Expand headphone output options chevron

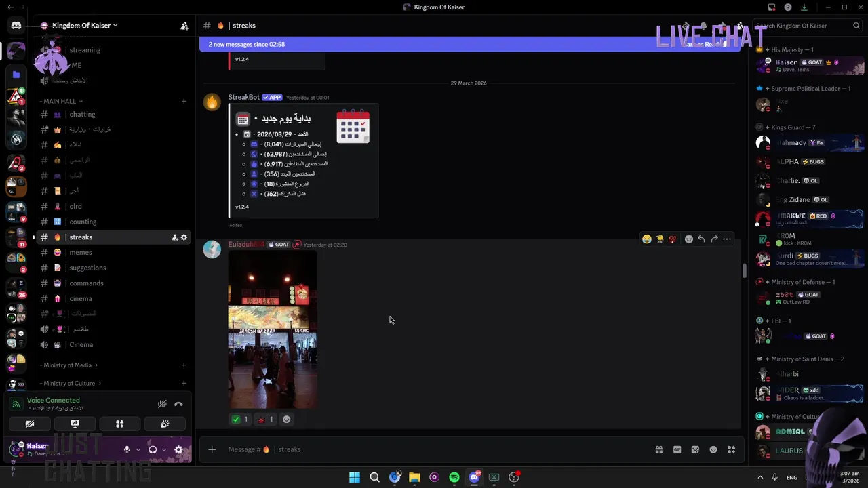(164, 449)
